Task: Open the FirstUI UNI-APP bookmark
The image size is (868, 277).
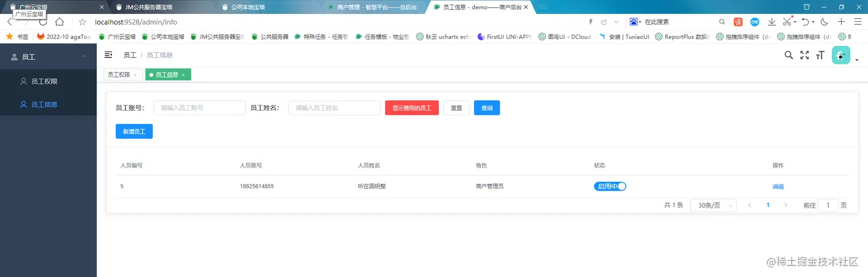Action: [505, 36]
